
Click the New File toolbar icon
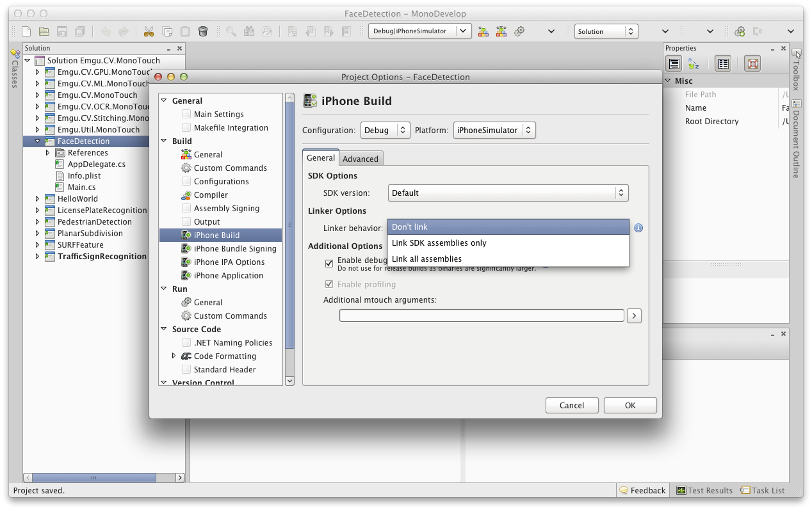26,31
